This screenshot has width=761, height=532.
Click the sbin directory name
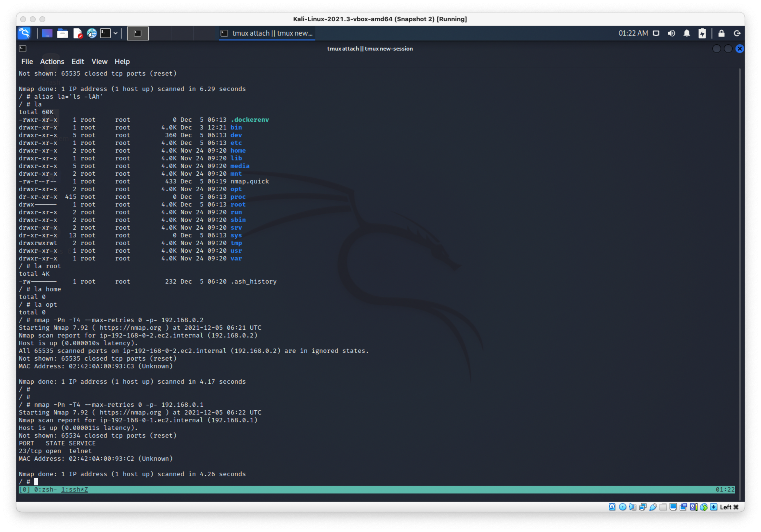pos(238,220)
